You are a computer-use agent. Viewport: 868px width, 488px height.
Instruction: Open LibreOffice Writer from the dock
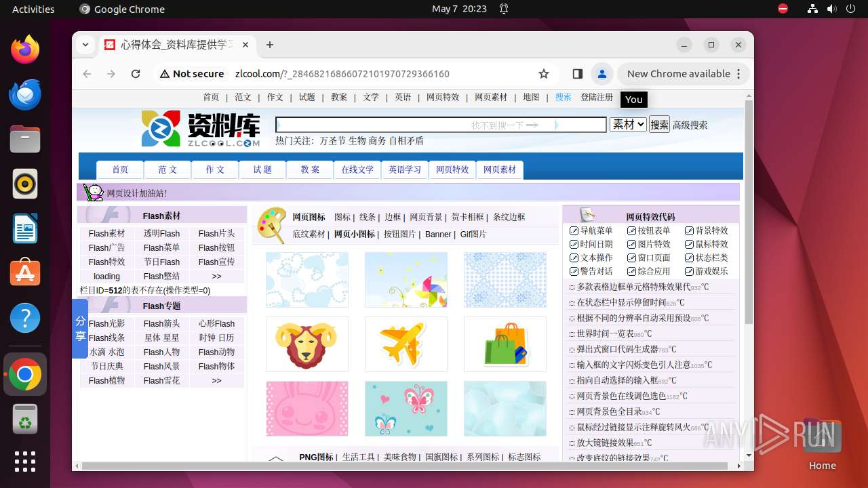pyautogui.click(x=25, y=228)
